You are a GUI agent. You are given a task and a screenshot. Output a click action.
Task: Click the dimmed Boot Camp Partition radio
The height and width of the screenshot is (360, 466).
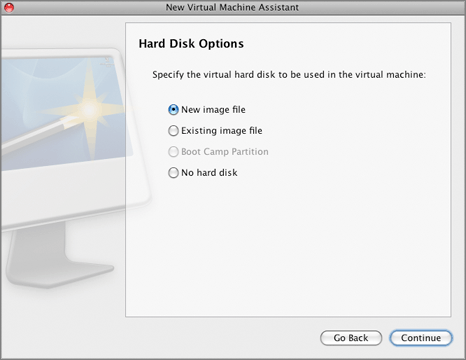(173, 152)
